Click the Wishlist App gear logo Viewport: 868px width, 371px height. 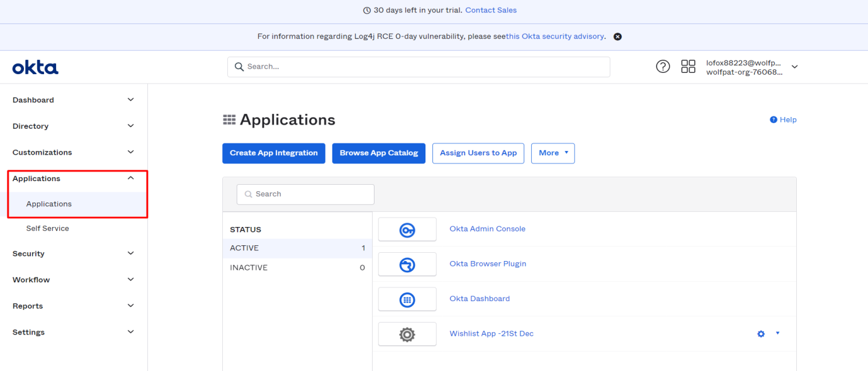click(x=407, y=334)
